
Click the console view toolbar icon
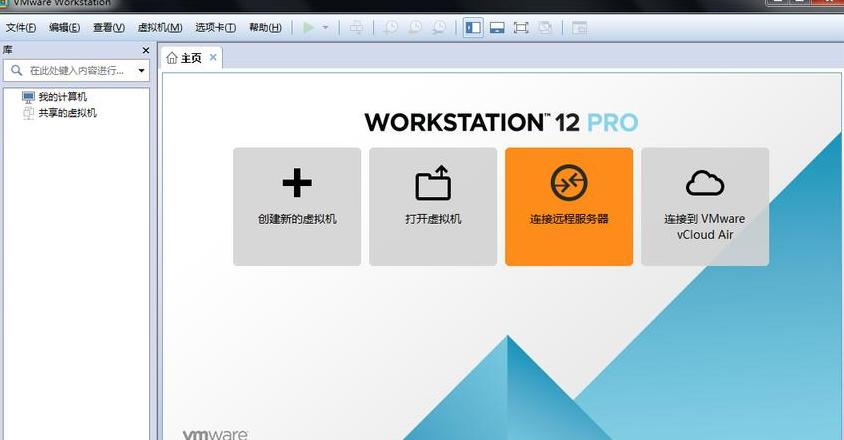pos(579,27)
